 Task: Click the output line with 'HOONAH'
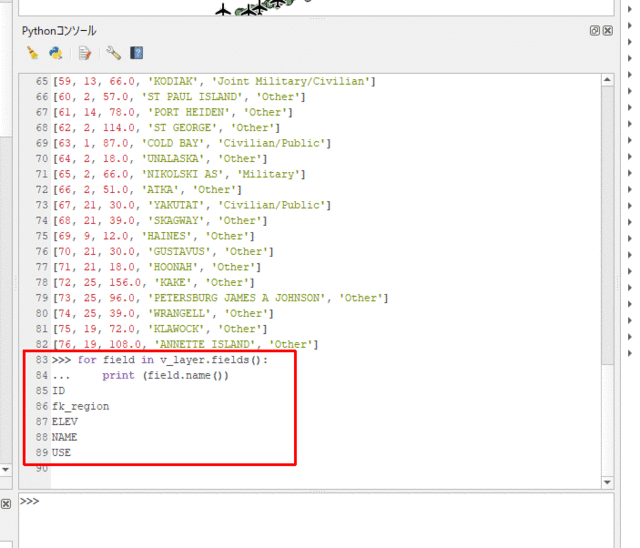pos(157,267)
